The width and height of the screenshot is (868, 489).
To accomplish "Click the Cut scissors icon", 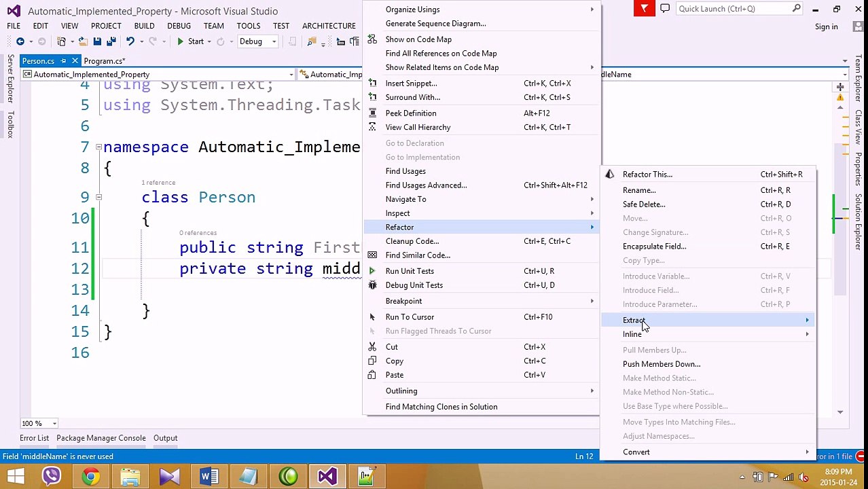I will [x=372, y=347].
